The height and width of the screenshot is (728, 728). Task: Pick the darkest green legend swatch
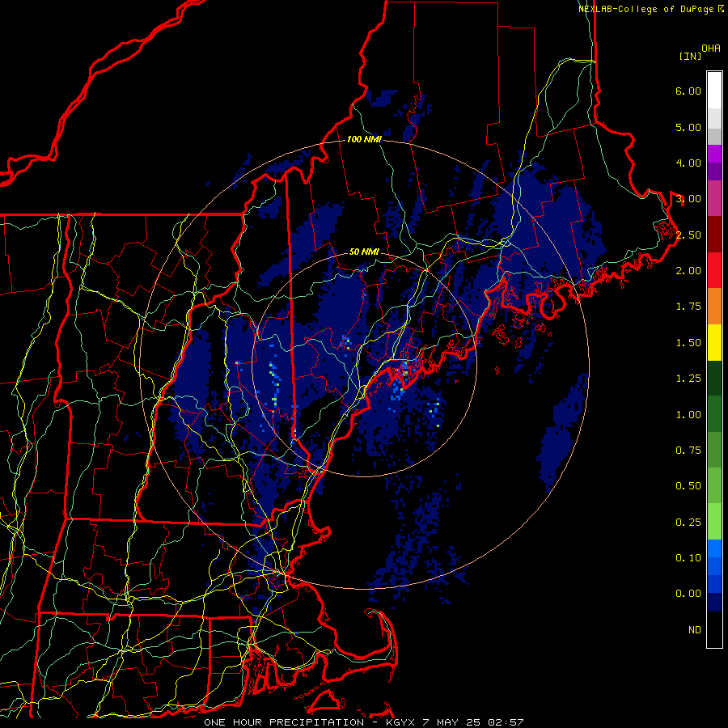pyautogui.click(x=714, y=379)
